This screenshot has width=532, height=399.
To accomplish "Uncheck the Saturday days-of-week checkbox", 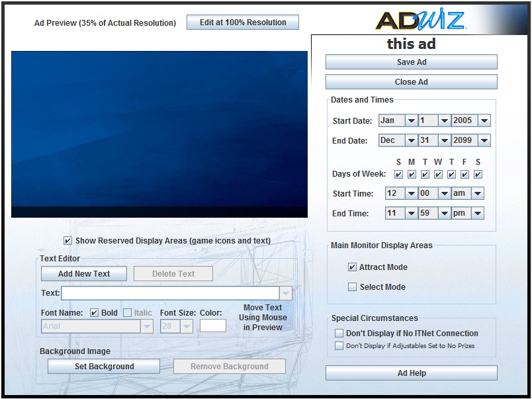I will click(478, 175).
